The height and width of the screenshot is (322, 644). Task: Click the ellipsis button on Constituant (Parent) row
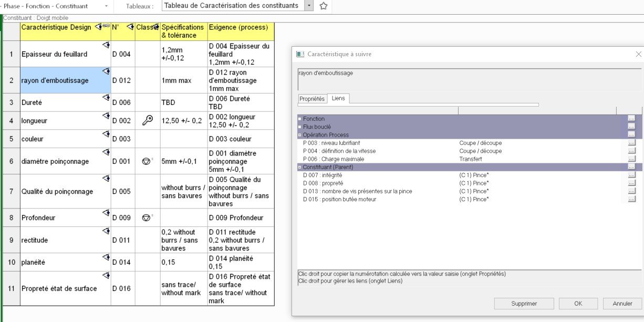pyautogui.click(x=631, y=167)
